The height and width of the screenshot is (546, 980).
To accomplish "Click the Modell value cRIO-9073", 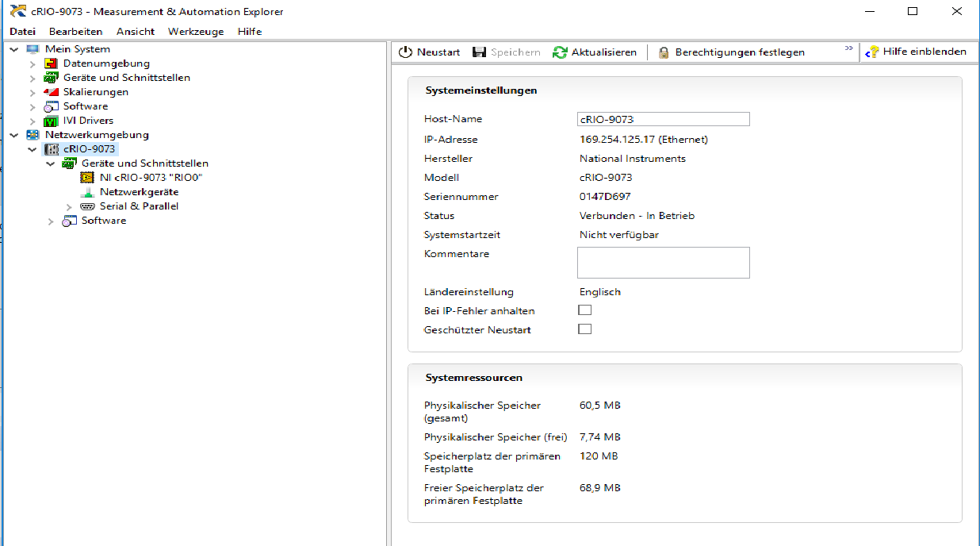I will click(606, 178).
